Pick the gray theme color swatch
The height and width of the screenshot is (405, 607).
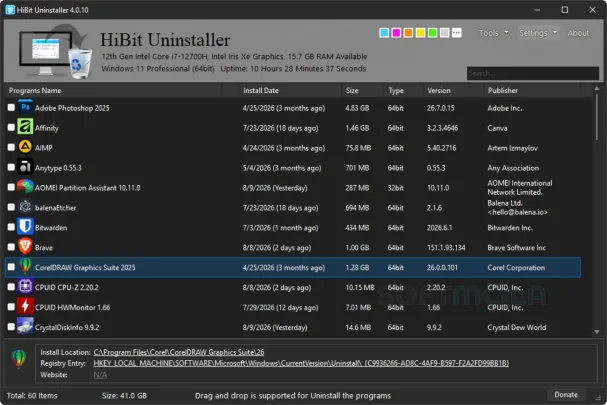(444, 33)
